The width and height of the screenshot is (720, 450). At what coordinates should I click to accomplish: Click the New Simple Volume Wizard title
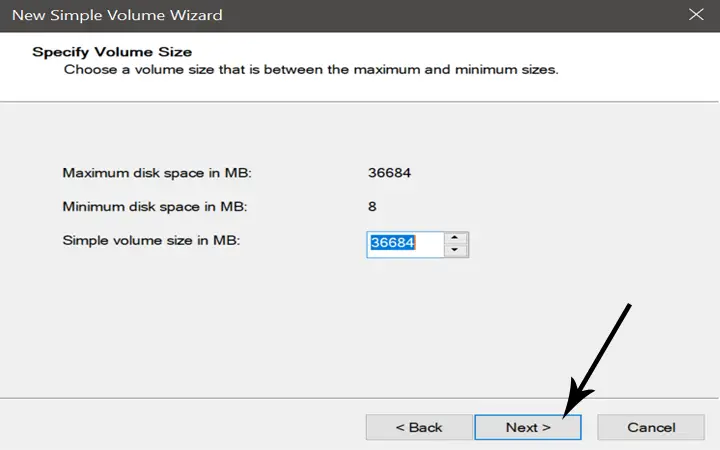tap(117, 15)
